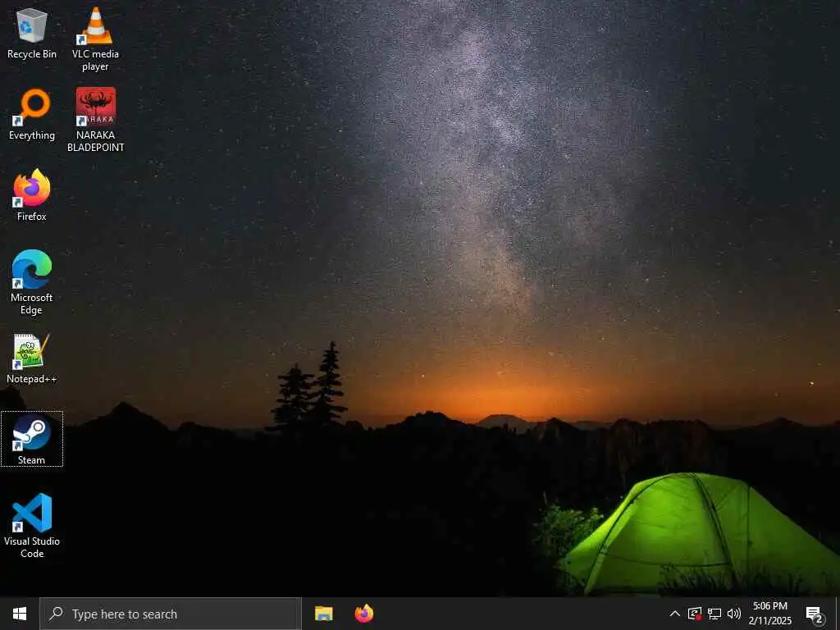Open the Windows Start menu
The width and height of the screenshot is (840, 630).
(20, 614)
